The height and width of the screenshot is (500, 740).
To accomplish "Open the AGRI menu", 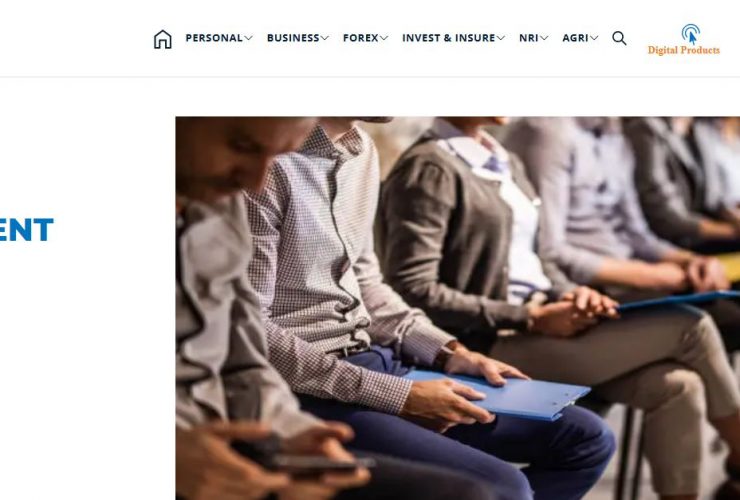I will pos(575,38).
